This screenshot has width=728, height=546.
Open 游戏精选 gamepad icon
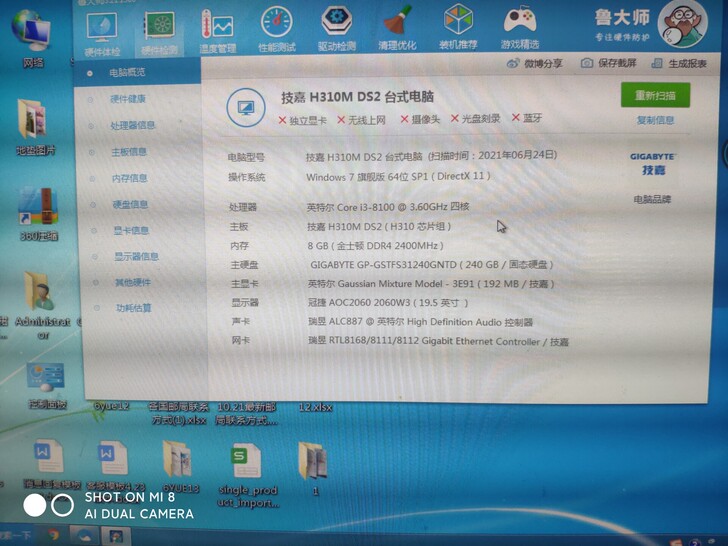520,27
